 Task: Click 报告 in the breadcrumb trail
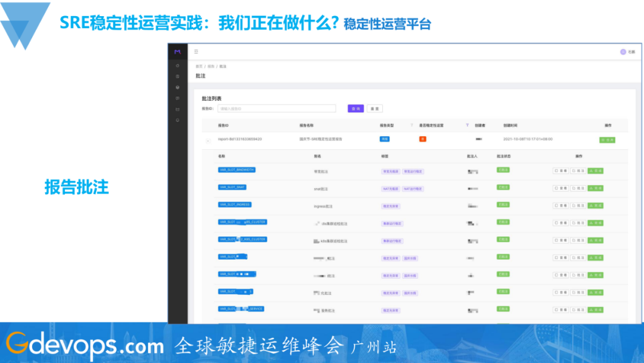click(x=210, y=66)
